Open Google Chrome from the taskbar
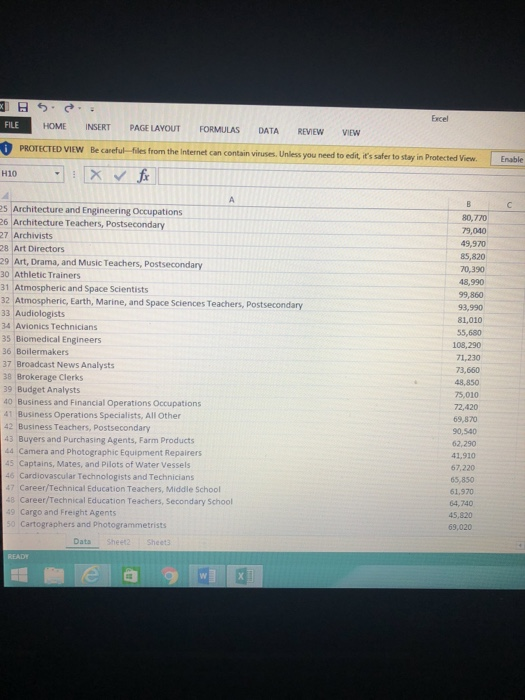The image size is (525, 700). click(x=169, y=576)
